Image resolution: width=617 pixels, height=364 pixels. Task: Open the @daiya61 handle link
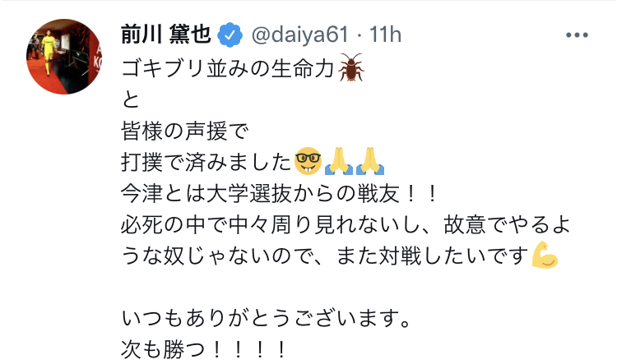coord(299,35)
